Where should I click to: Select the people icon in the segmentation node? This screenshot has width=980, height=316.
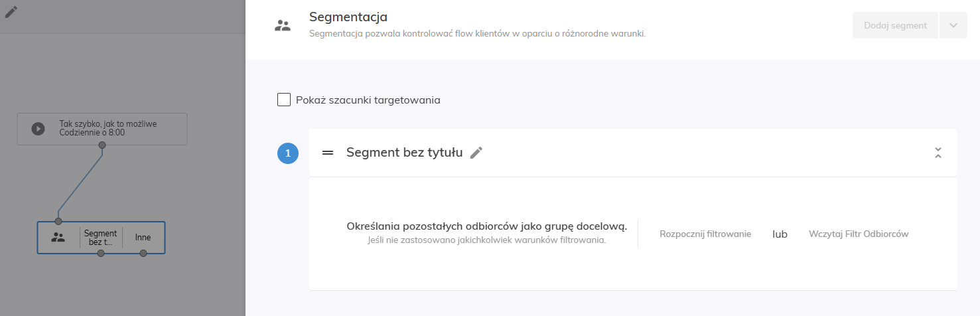58,237
